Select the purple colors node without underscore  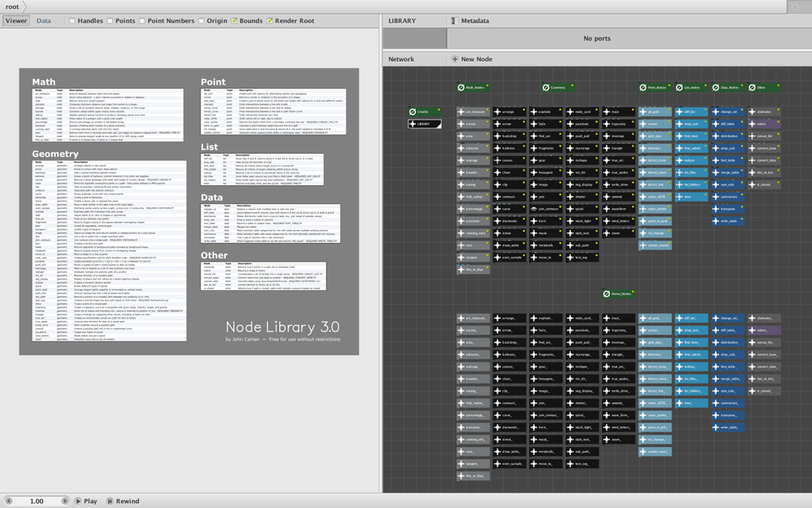click(x=764, y=124)
